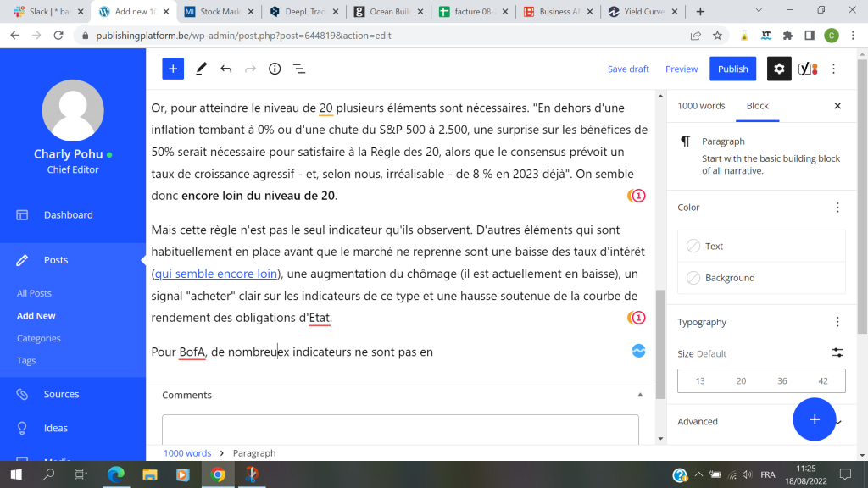Open the editor's three-dot options menu
The height and width of the screenshot is (488, 868).
click(x=834, y=69)
